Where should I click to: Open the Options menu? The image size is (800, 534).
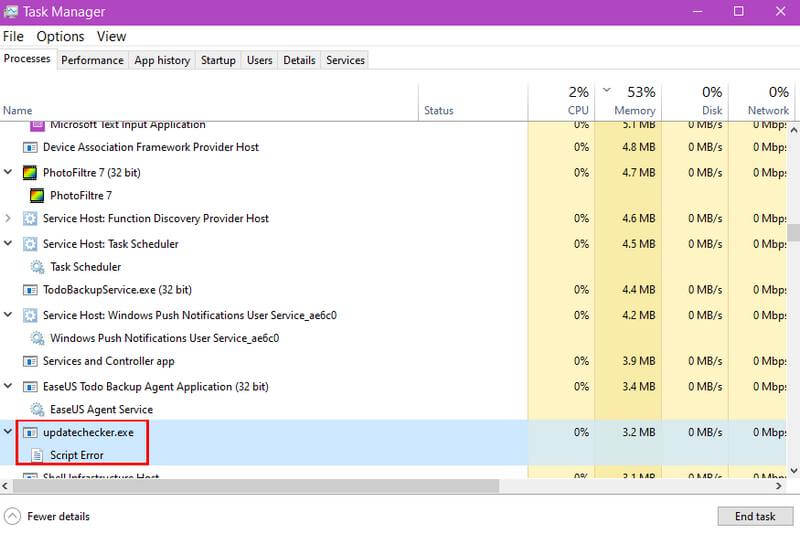[60, 36]
